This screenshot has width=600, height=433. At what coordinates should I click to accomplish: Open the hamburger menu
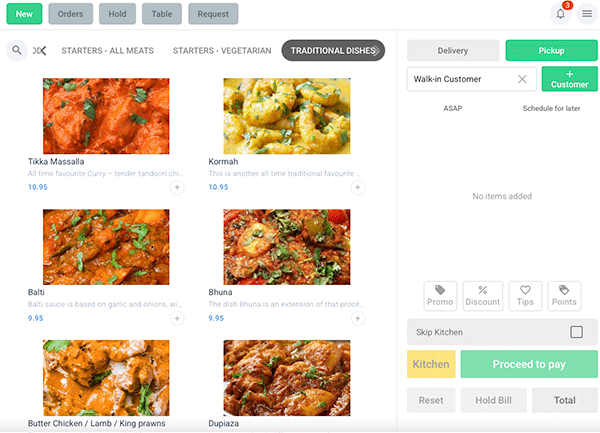587,14
